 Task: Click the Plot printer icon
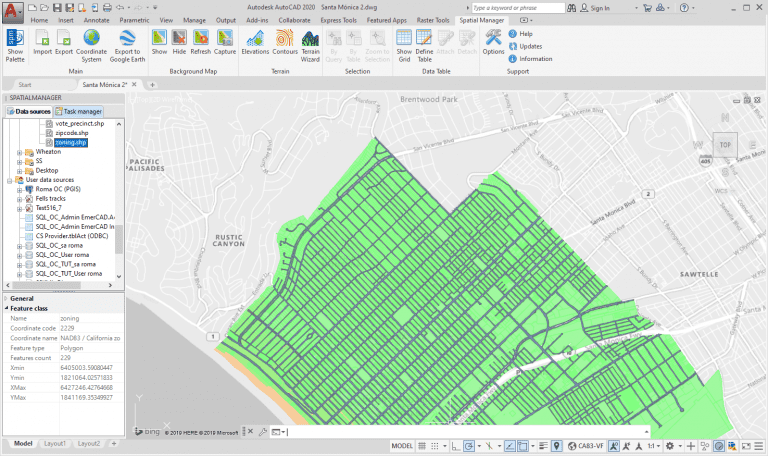pyautogui.click(x=107, y=7)
